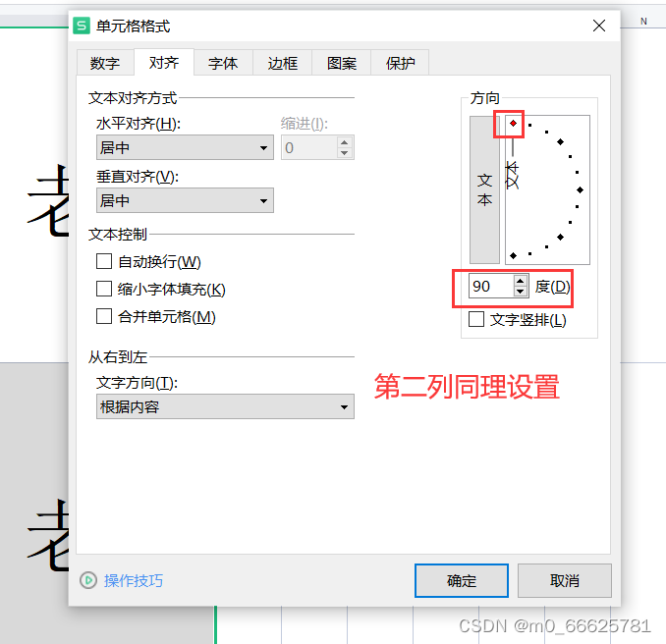This screenshot has width=666, height=644.
Task: Select the bottom minus-90-degree diamond marker
Action: click(513, 255)
